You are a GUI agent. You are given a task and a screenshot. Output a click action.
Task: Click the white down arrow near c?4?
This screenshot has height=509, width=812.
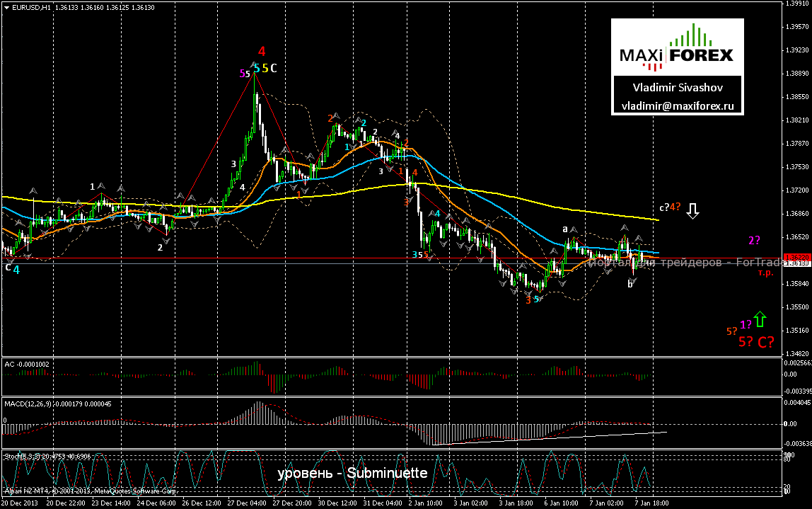693,210
